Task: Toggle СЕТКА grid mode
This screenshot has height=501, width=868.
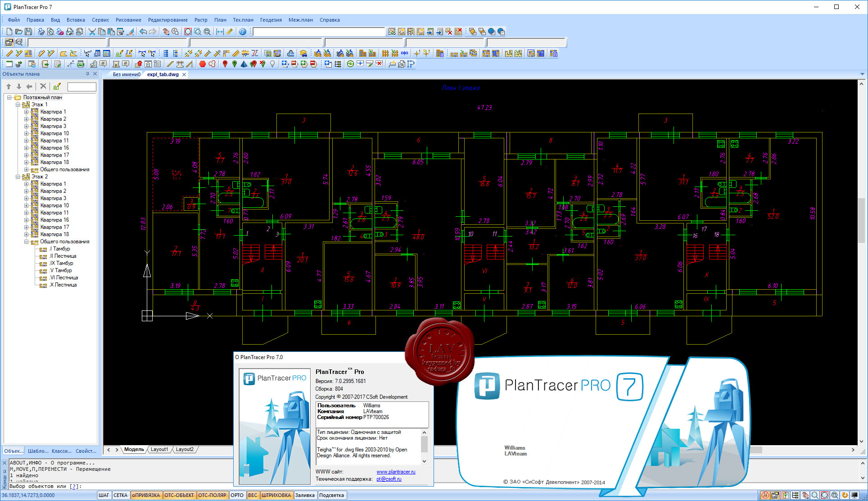Action: click(x=120, y=495)
